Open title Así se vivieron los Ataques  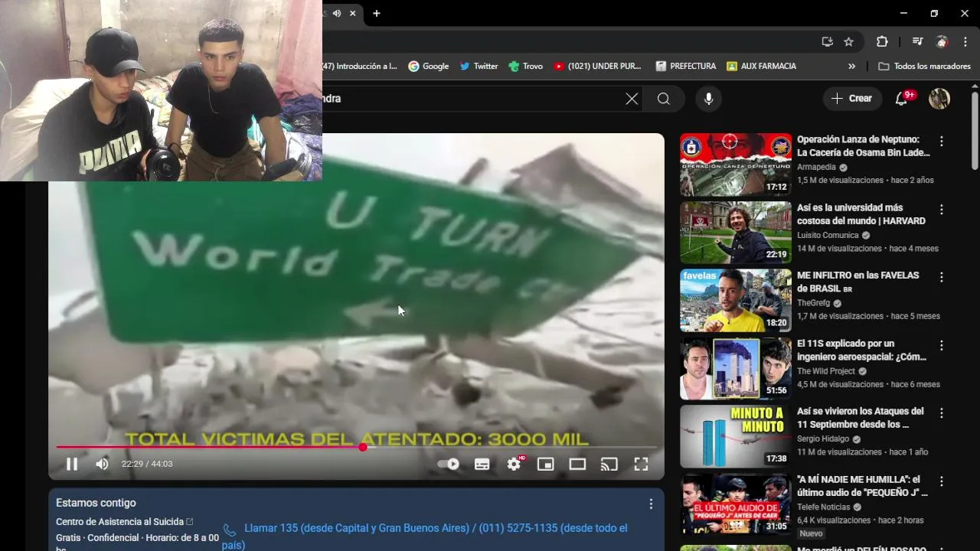pyautogui.click(x=861, y=418)
